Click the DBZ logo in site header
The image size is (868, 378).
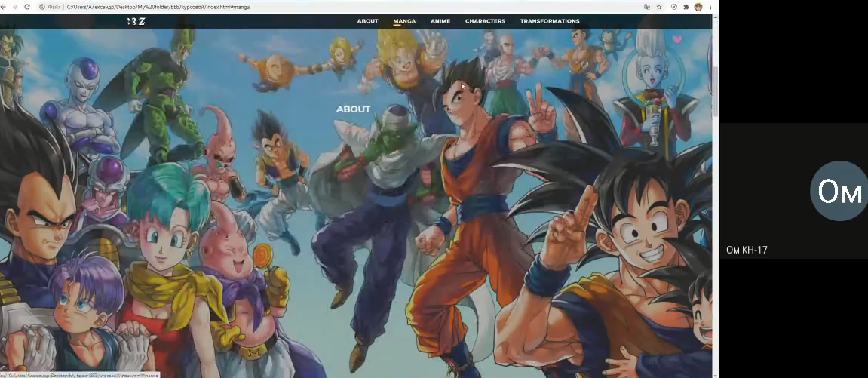[136, 21]
